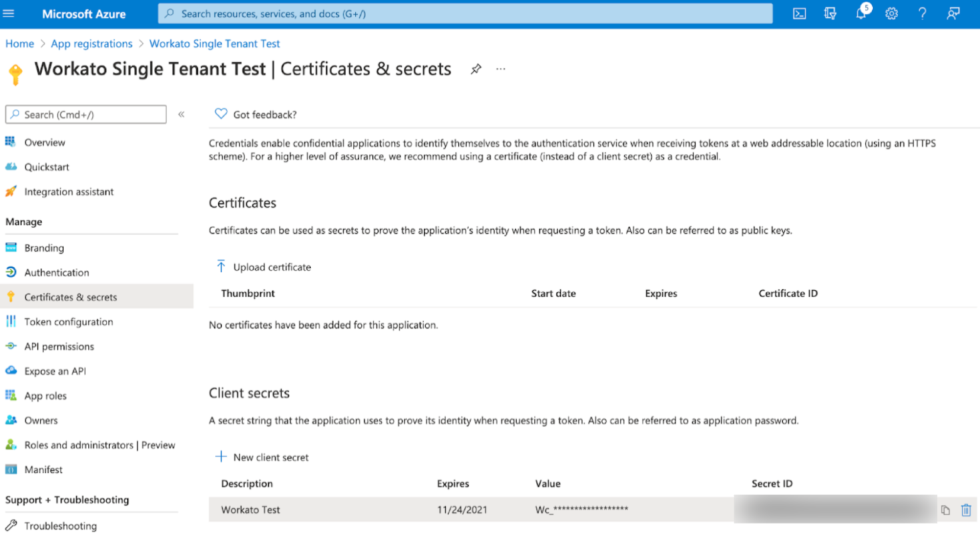
Task: Launch Cloud Shell from top bar
Action: [x=800, y=13]
